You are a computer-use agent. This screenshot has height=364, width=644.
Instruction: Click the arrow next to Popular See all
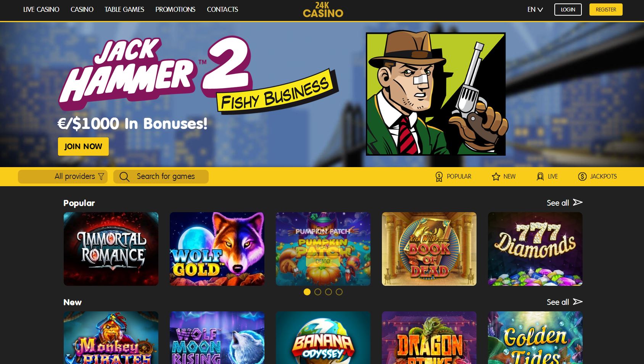coord(578,202)
